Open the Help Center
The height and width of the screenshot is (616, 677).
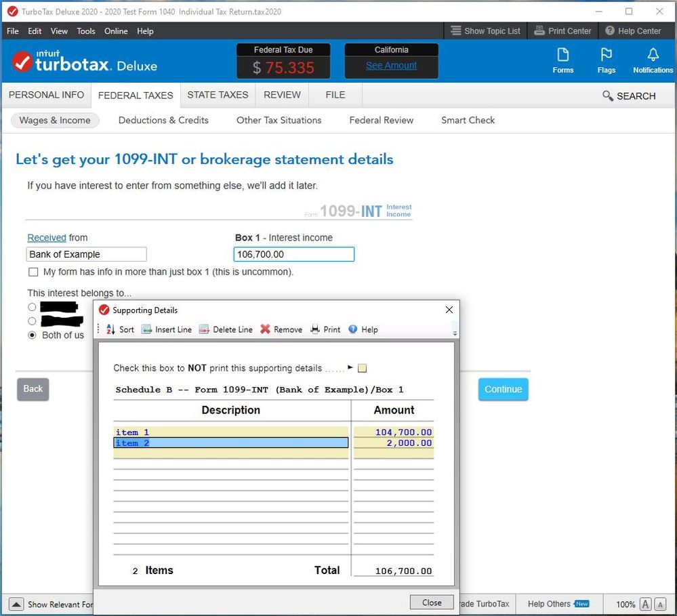(633, 31)
